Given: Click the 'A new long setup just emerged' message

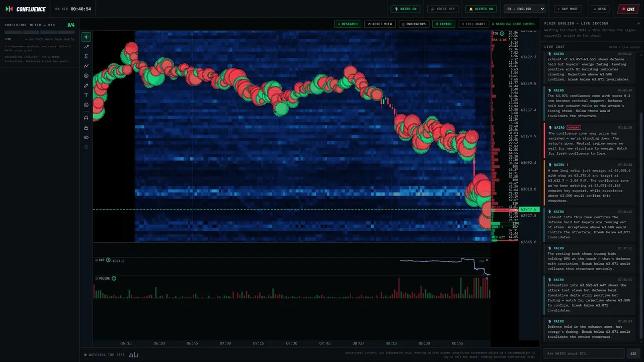Looking at the screenshot, I should (x=590, y=183).
